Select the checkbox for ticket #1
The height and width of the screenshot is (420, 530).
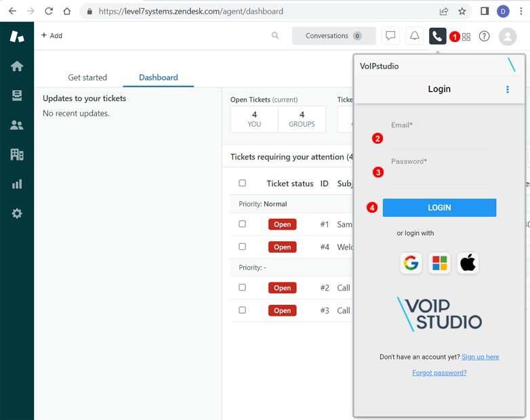[x=243, y=224]
